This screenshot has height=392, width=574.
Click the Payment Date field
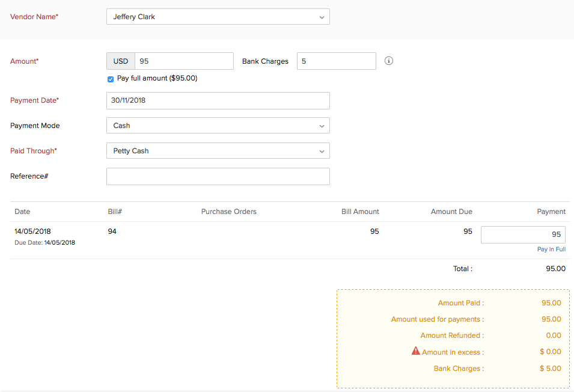[218, 100]
